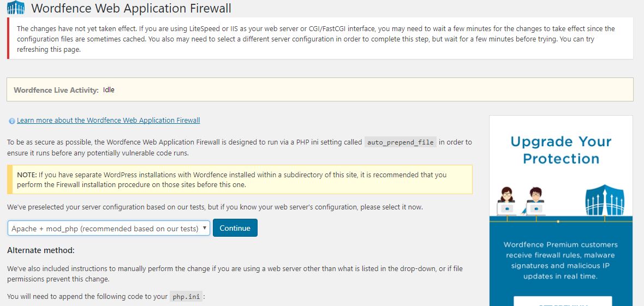This screenshot has height=306, width=644.
Task: Open the server configuration dropdown
Action: pyautogui.click(x=109, y=229)
